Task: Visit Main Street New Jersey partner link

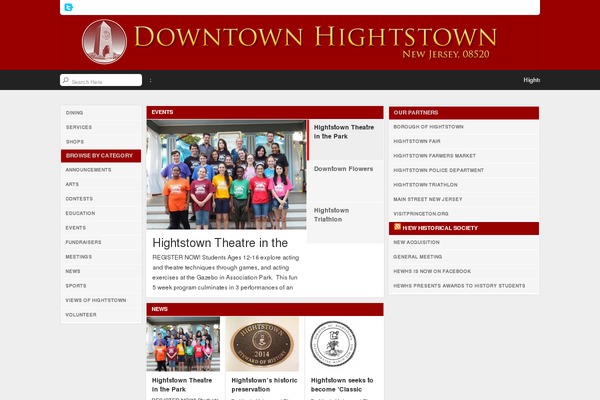Action: point(428,200)
